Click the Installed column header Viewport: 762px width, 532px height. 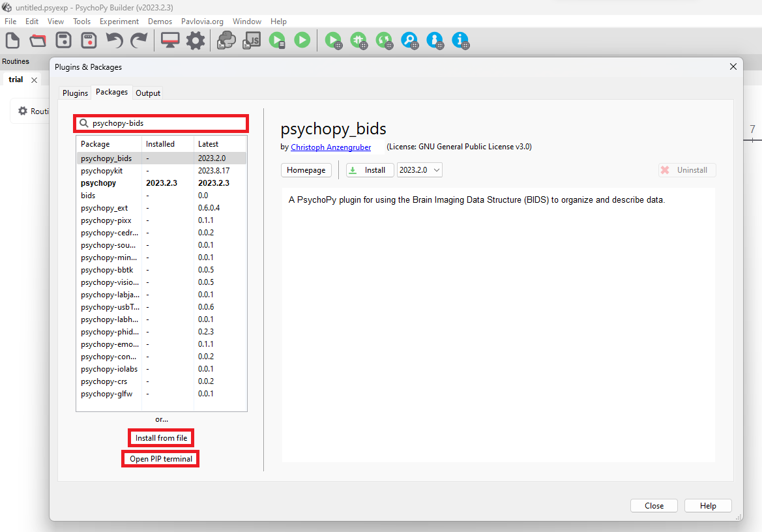pos(168,144)
